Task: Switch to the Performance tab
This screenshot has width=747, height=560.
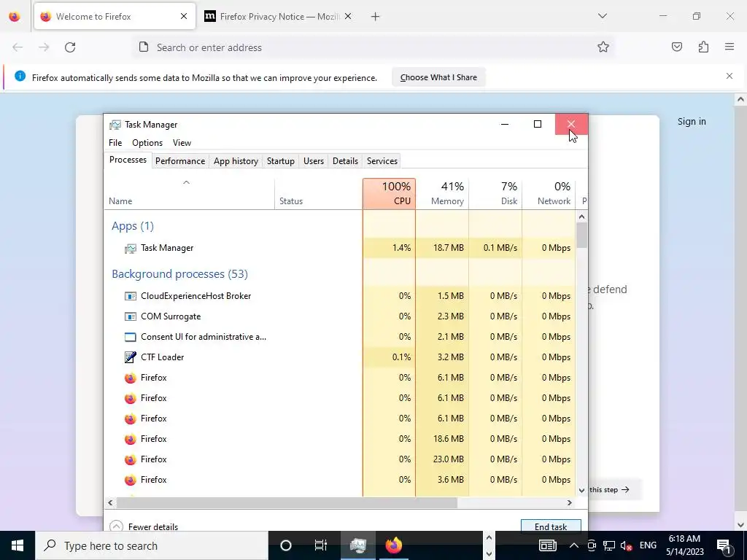Action: click(x=180, y=161)
